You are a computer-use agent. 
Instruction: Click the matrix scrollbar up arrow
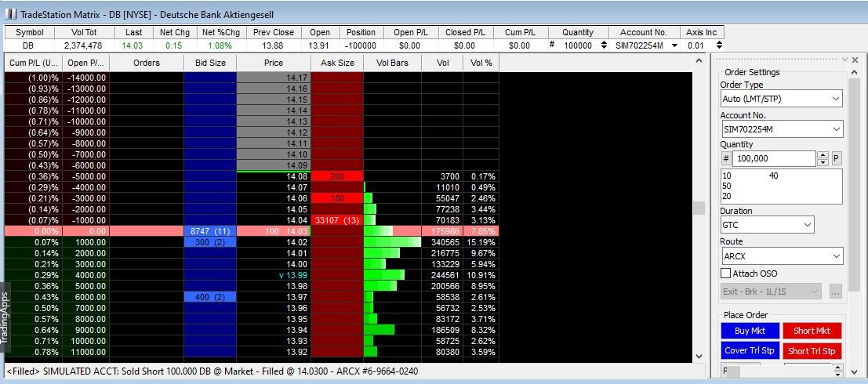(699, 60)
